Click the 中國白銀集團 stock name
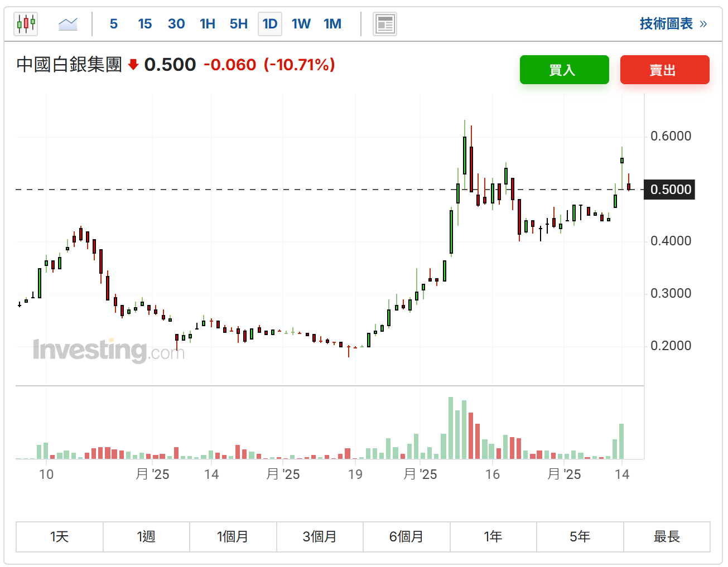This screenshot has width=728, height=567. [69, 65]
